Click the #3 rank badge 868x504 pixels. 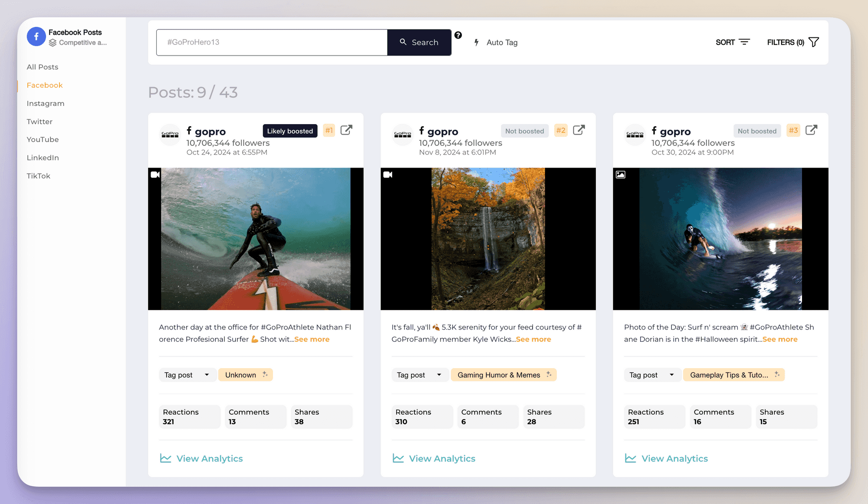(793, 130)
